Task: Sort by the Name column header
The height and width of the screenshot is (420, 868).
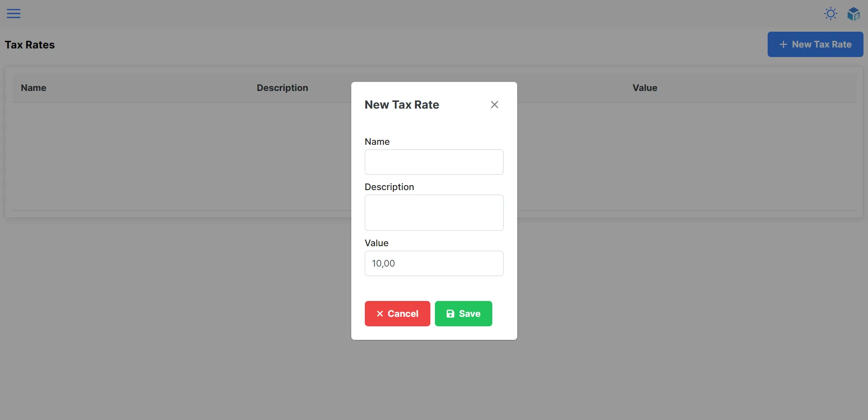Action: (33, 88)
